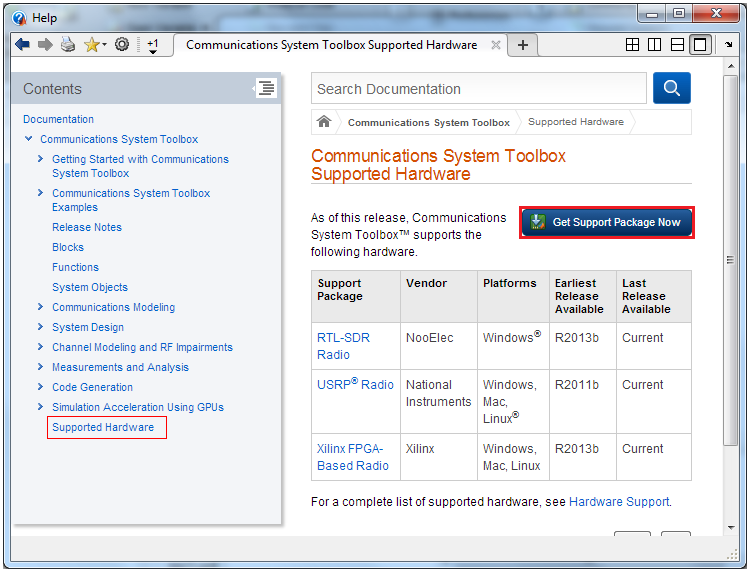
Task: Open the preferences gear icon
Action: pyautogui.click(x=122, y=45)
